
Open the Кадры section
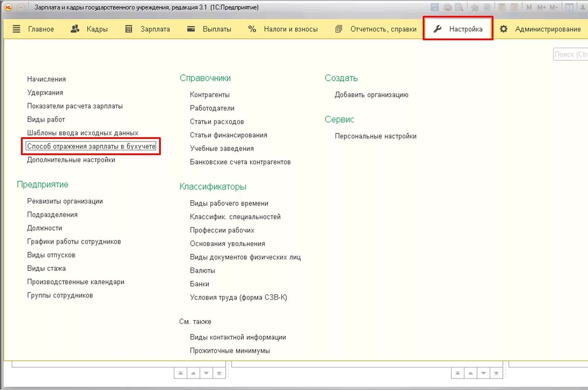[x=97, y=29]
